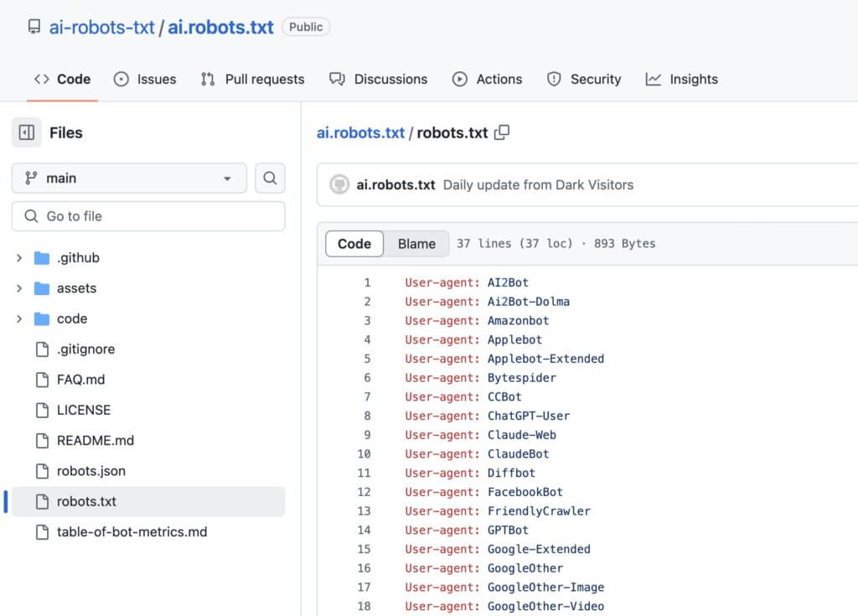The image size is (858, 616).
Task: Switch to the Code view toggle
Action: [354, 244]
